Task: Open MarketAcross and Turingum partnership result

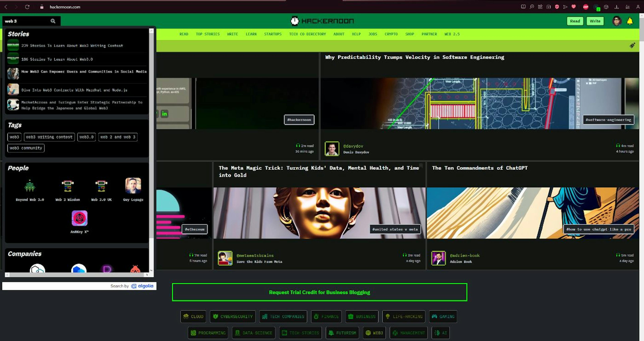Action: click(82, 105)
